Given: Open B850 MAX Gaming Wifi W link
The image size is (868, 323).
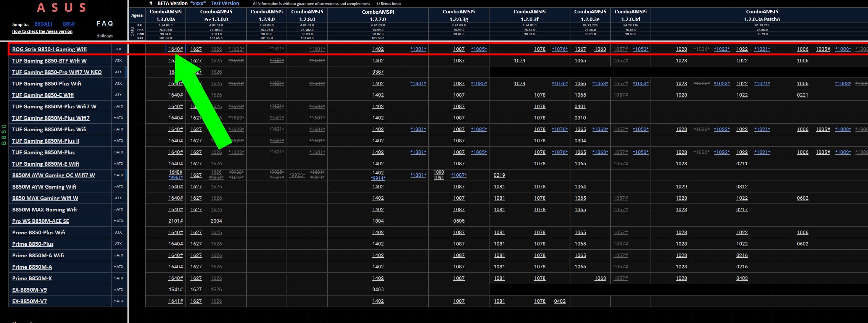Looking at the screenshot, I should pos(45,198).
